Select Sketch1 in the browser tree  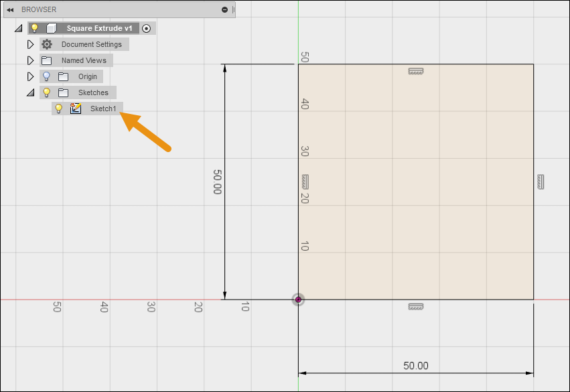(103, 109)
